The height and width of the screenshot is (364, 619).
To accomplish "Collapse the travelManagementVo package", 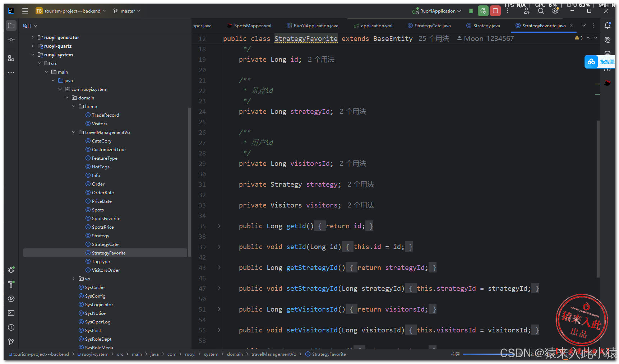I will click(x=74, y=132).
